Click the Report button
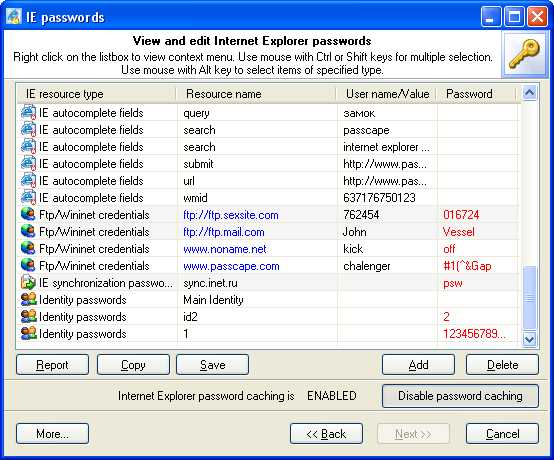Viewport: 554px width, 460px height. [52, 365]
